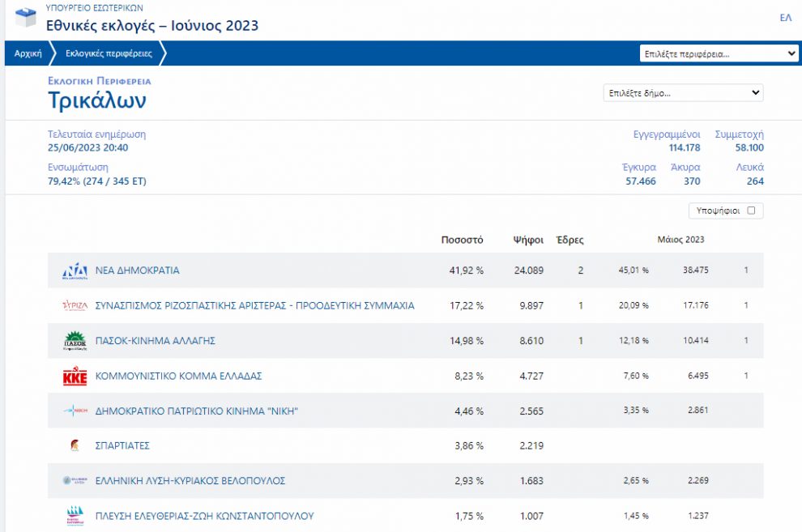Click the ballot box logo icon
802x532 pixels.
tap(26, 17)
